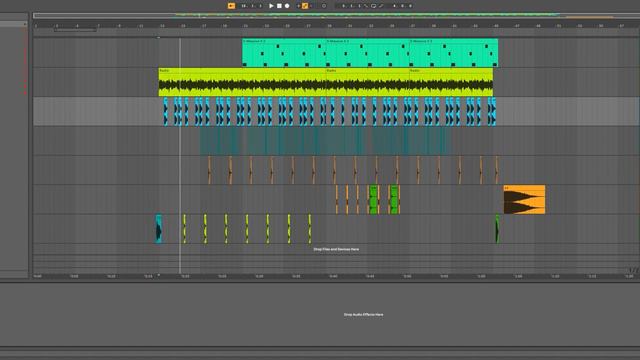Select the second yellow Radio audio clip
This screenshot has height=360, width=640.
(x=367, y=82)
